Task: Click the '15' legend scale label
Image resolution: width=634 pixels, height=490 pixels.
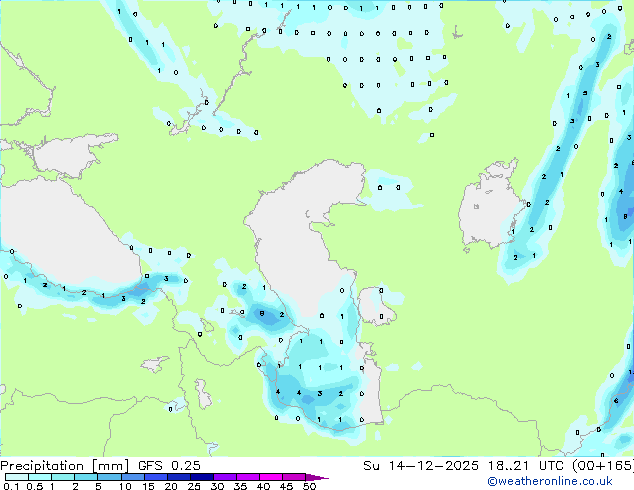Action: [148, 486]
